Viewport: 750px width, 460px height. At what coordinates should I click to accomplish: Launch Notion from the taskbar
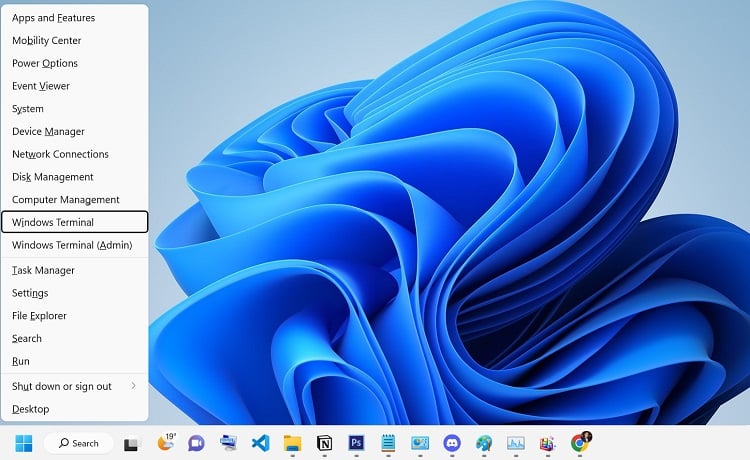pos(324,443)
